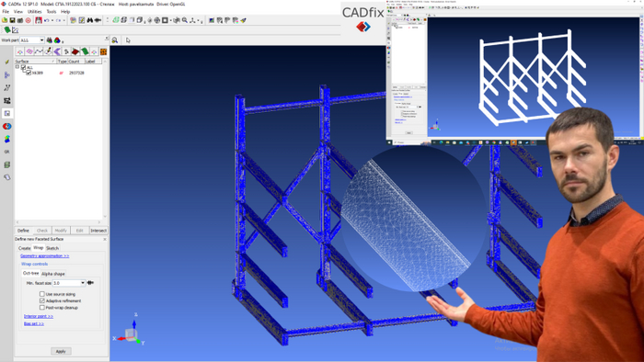Click the undo arrow icon
Screen dimensions: 644x362
coord(46,20)
